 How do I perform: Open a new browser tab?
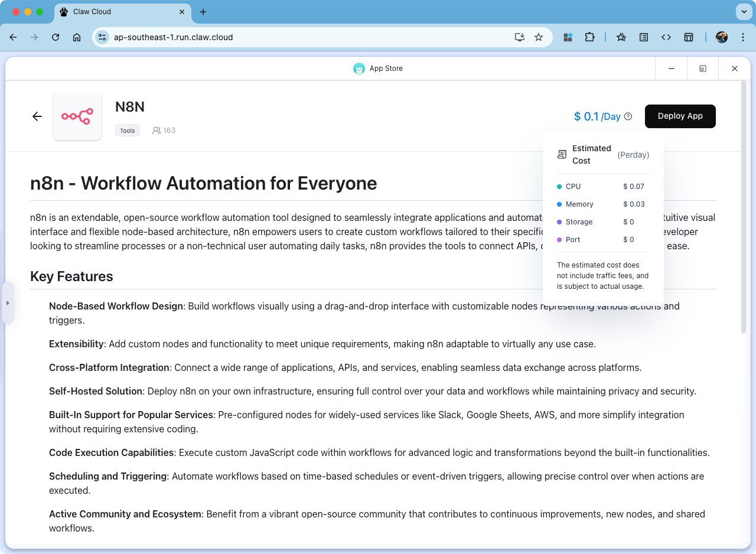click(x=203, y=12)
